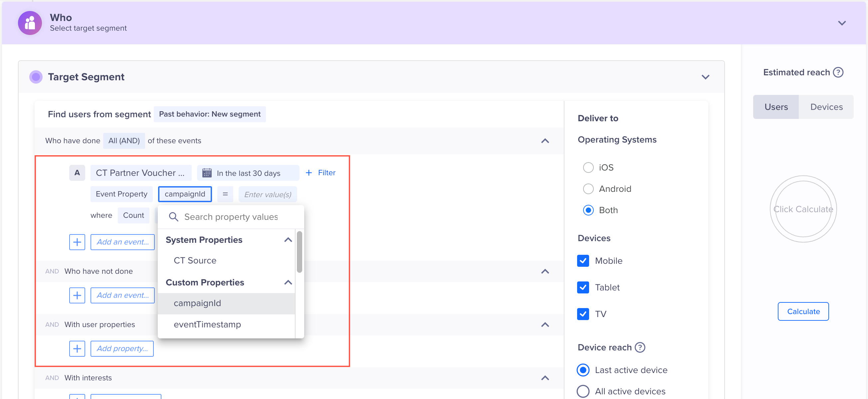Open the equals operator dropdown
Screen dimensions: 868x399
pyautogui.click(x=225, y=194)
